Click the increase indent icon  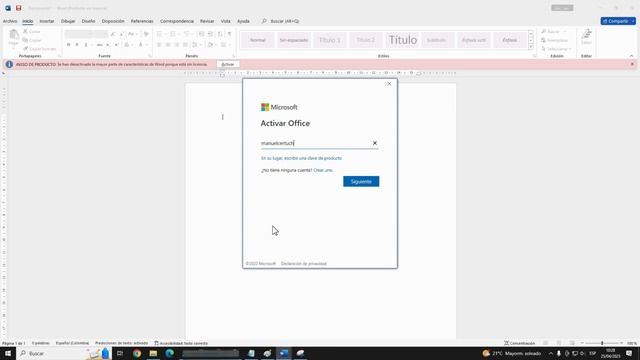coord(210,34)
